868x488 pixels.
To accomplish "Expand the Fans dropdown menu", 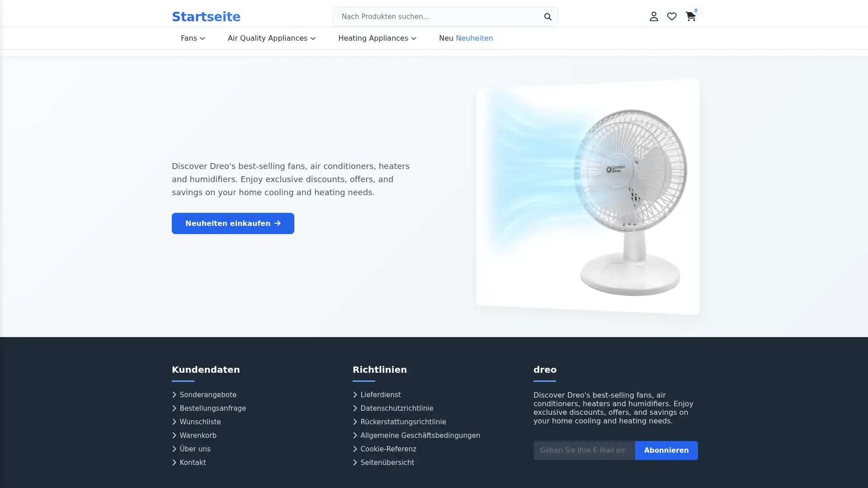I will click(x=193, y=38).
